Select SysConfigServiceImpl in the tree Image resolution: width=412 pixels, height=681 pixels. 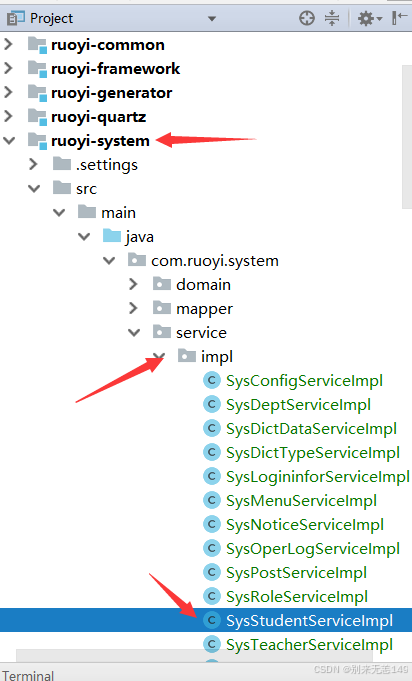(304, 381)
